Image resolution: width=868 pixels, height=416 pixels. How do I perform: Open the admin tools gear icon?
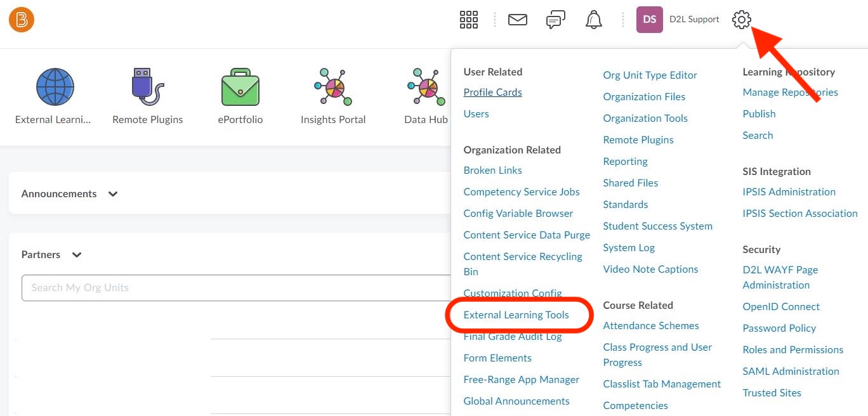coord(741,20)
